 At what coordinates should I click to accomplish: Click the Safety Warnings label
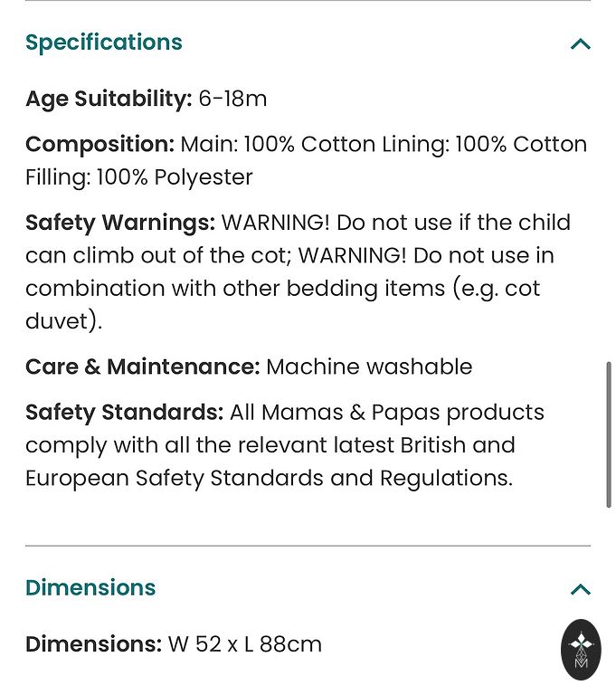pyautogui.click(x=120, y=222)
